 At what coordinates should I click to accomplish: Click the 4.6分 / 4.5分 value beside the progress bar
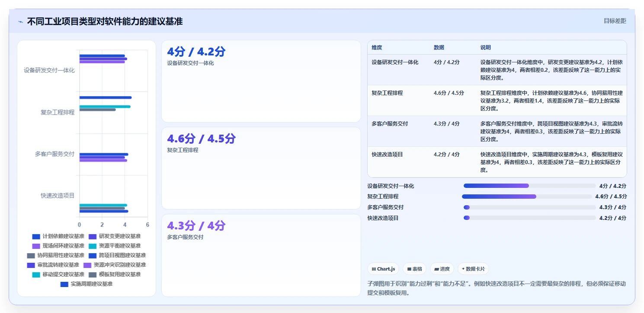[611, 197]
